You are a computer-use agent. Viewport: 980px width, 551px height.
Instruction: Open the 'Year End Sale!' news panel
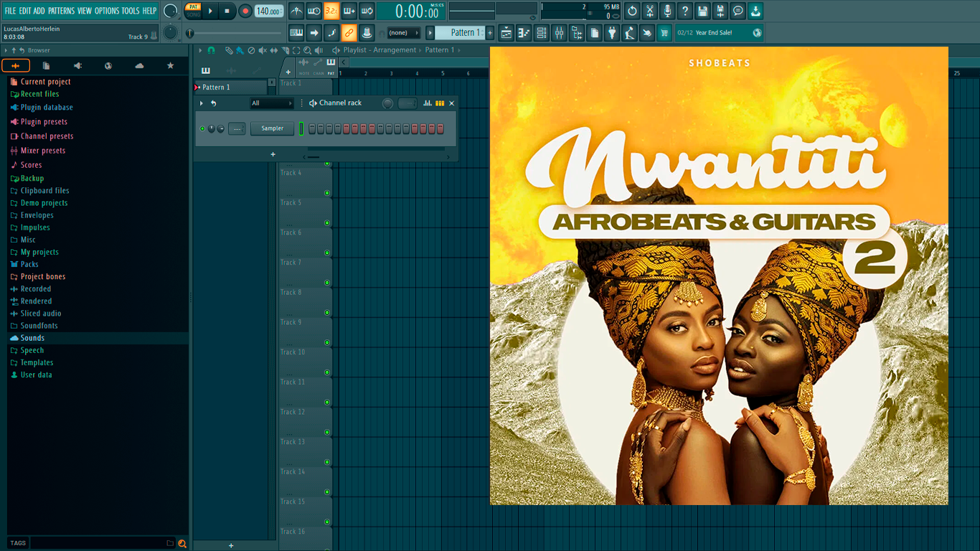tap(720, 32)
